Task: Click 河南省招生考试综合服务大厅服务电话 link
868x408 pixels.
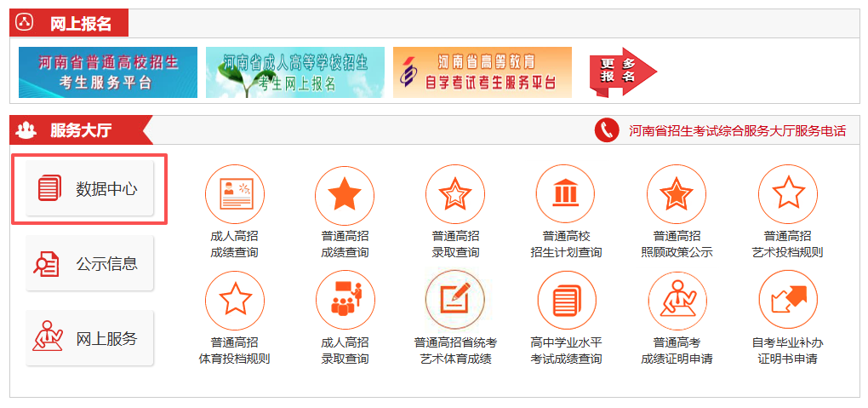Action: point(736,131)
